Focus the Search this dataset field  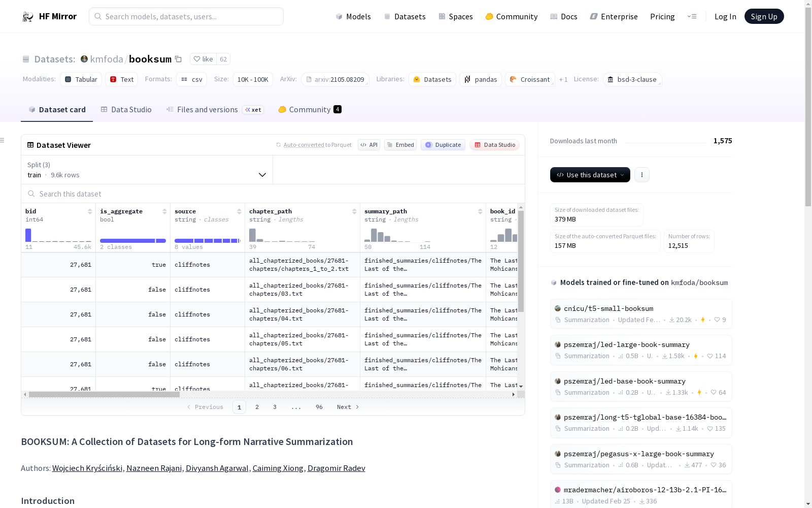tap(273, 194)
